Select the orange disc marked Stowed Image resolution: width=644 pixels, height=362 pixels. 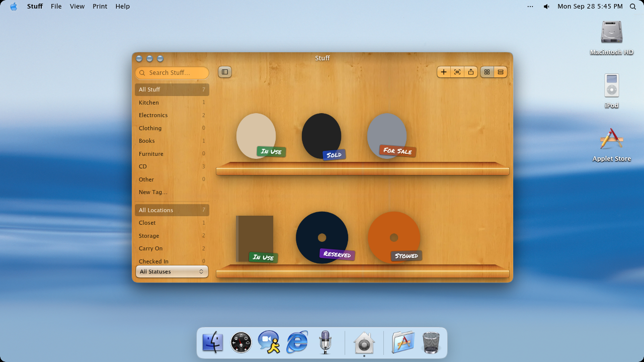(394, 237)
